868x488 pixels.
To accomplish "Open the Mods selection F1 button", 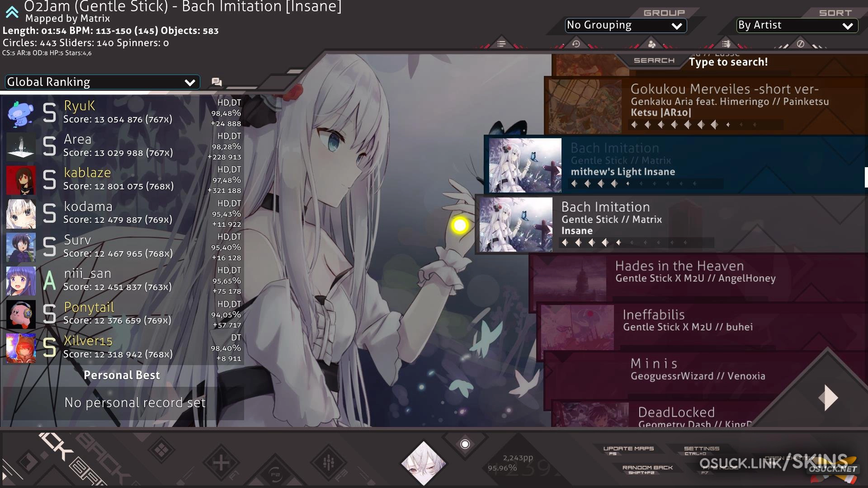I will [x=221, y=463].
